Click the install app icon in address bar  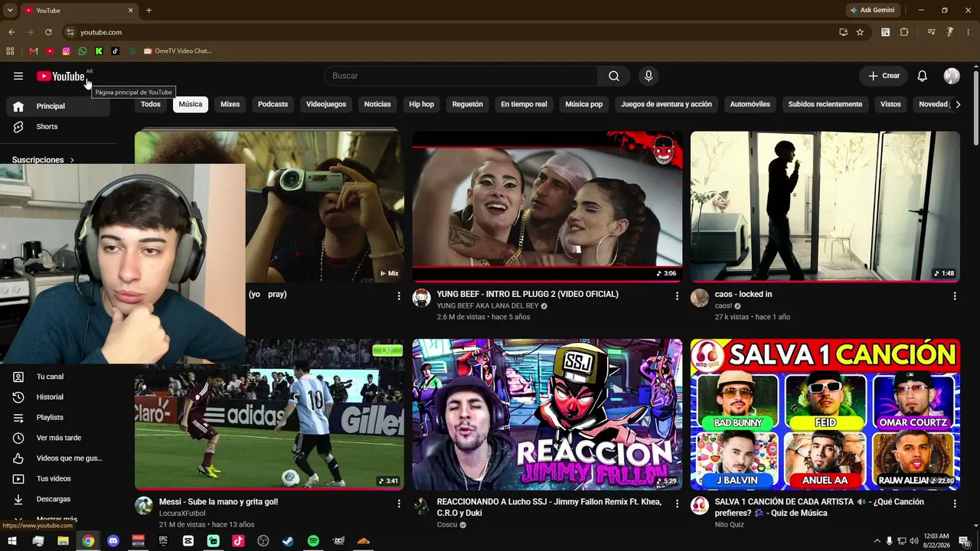(843, 32)
